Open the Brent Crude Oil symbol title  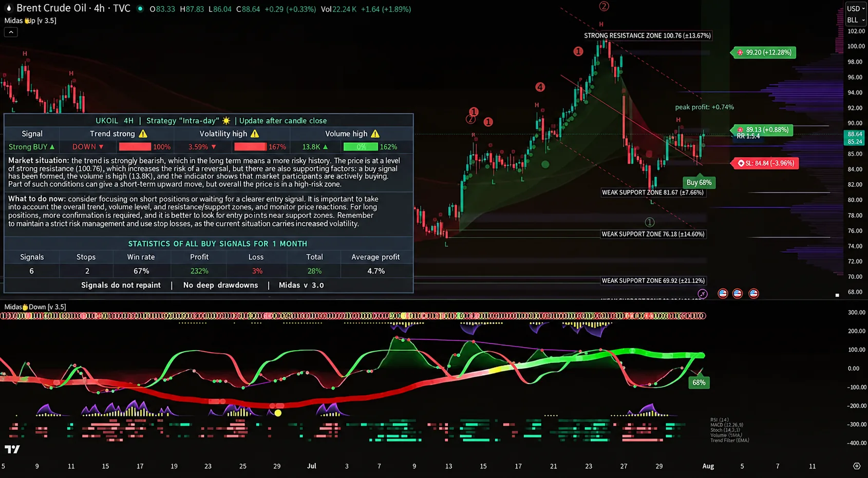[x=73, y=8]
